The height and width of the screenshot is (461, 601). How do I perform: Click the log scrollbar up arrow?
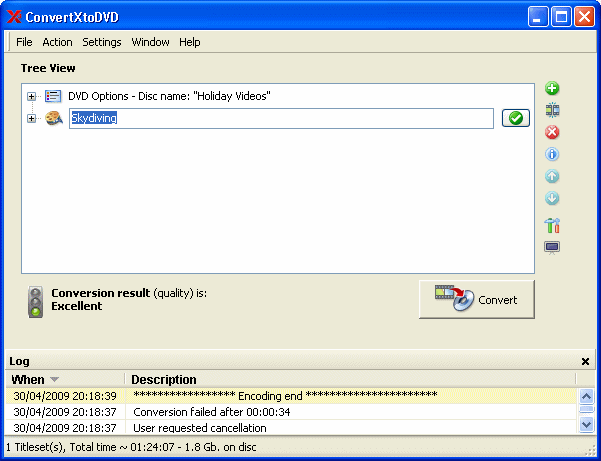pyautogui.click(x=586, y=396)
